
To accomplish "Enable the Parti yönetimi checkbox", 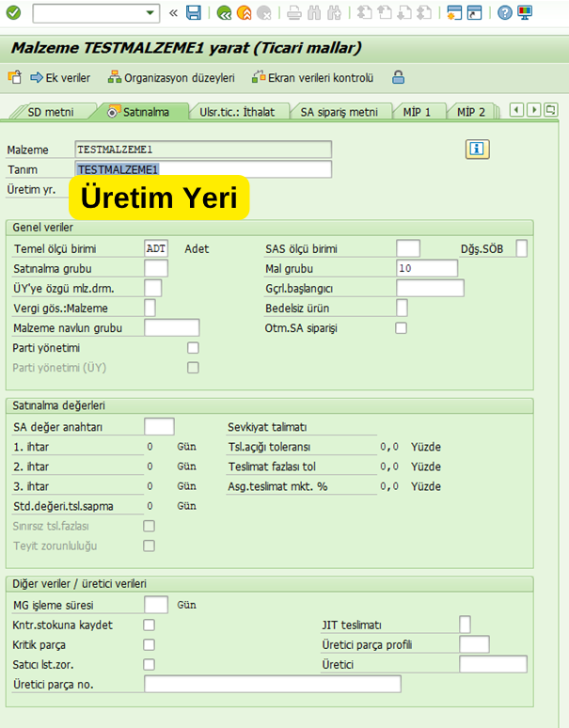I will click(x=193, y=348).
